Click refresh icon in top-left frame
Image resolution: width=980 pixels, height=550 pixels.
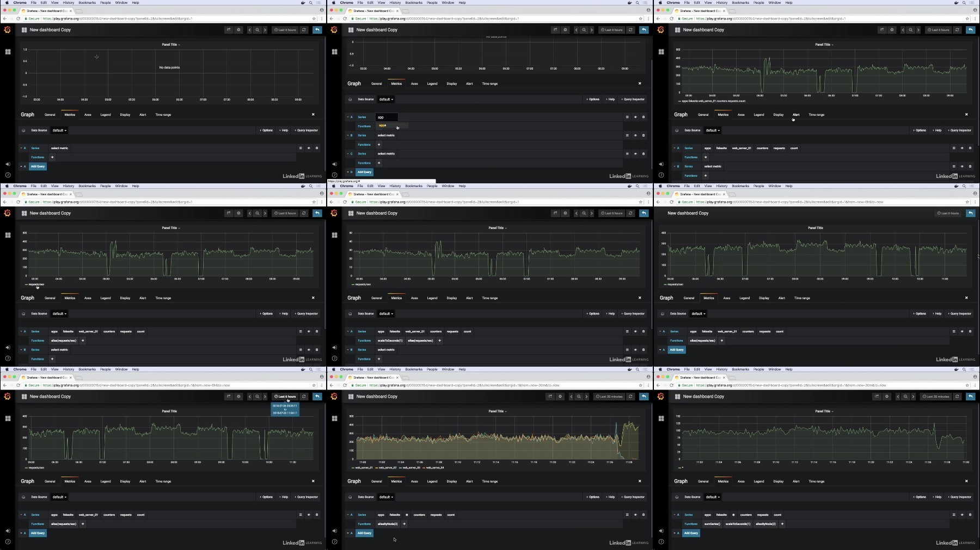[x=304, y=30]
